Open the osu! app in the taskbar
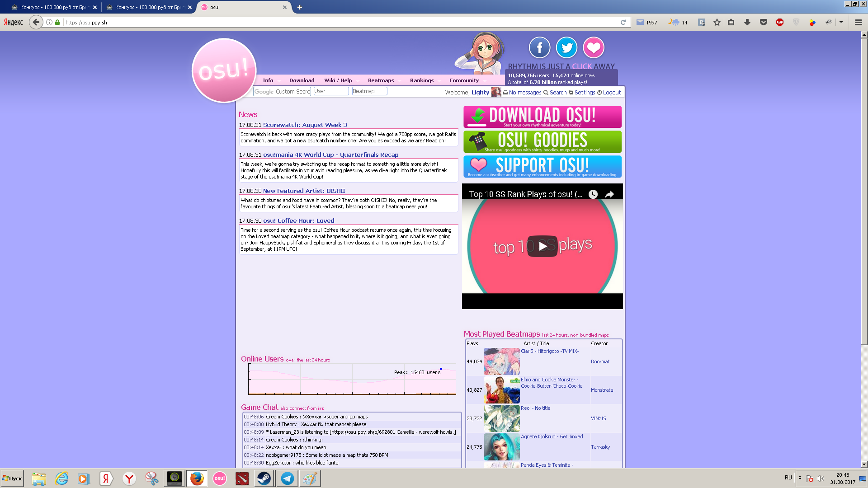The image size is (868, 488). [x=220, y=479]
